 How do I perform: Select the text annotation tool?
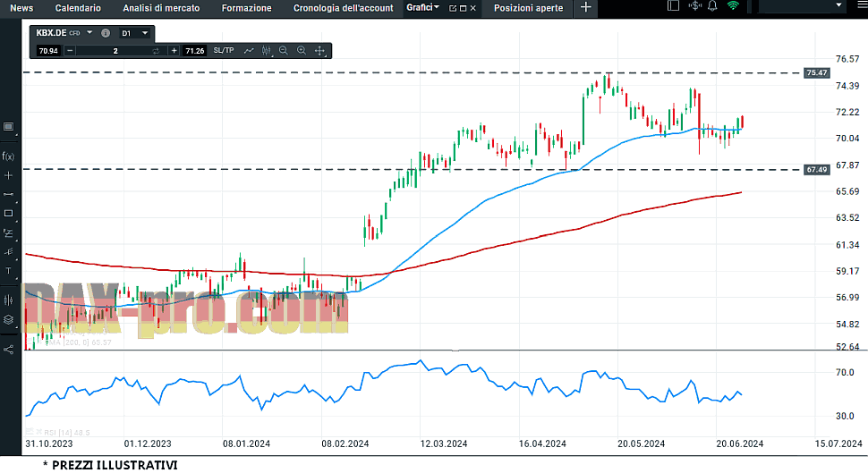[8, 271]
